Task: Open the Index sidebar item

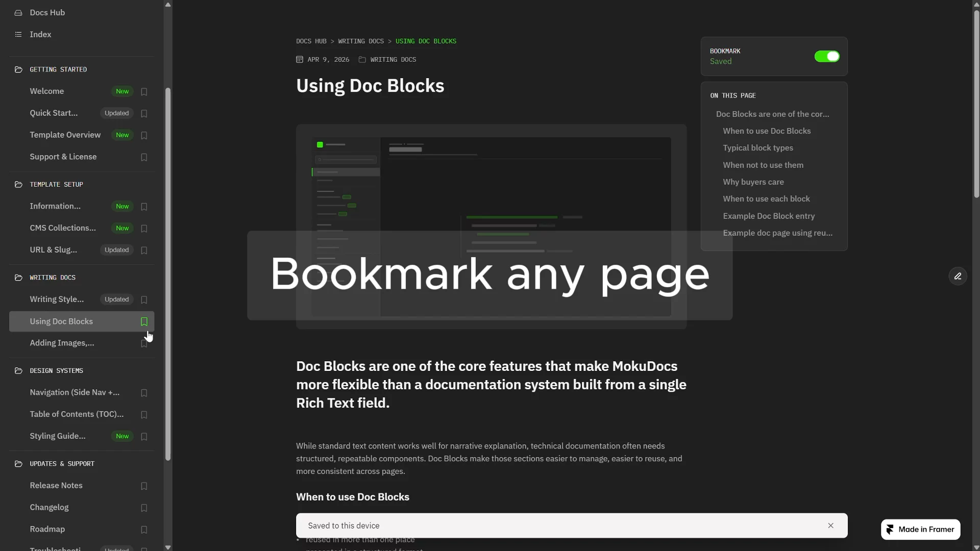Action: point(40,35)
